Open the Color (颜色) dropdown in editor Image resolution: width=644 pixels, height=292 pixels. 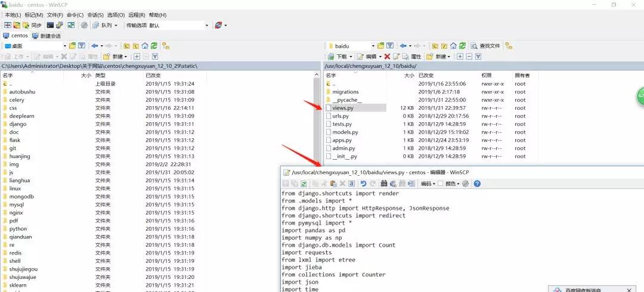(x=453, y=184)
